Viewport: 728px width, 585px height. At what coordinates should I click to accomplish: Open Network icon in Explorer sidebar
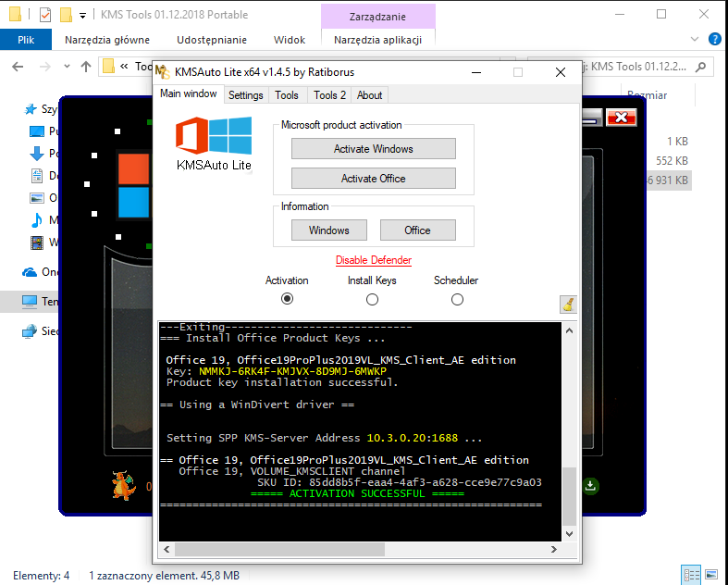pyautogui.click(x=30, y=331)
